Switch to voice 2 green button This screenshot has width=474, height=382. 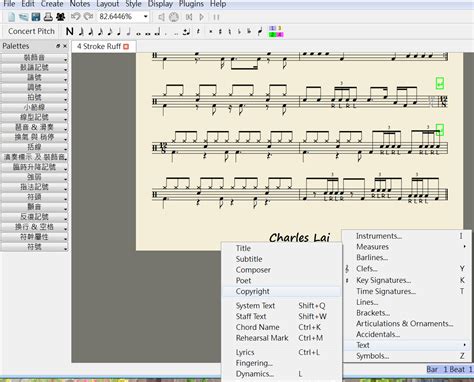coord(273,34)
